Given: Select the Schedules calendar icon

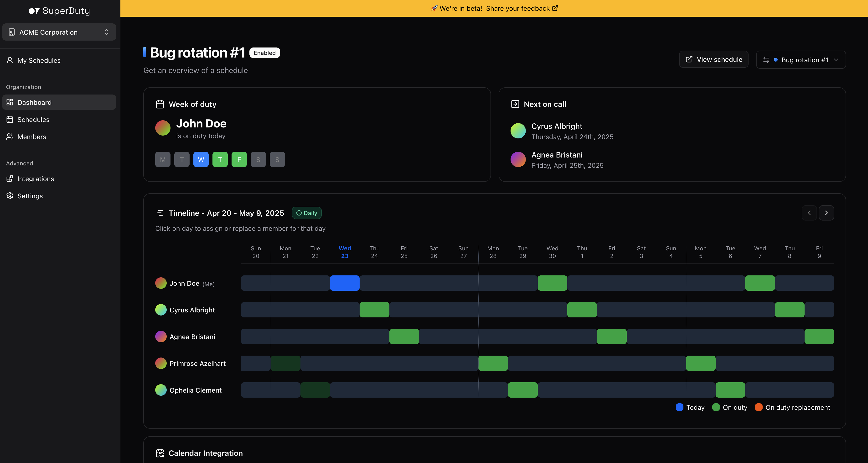Looking at the screenshot, I should pos(10,119).
